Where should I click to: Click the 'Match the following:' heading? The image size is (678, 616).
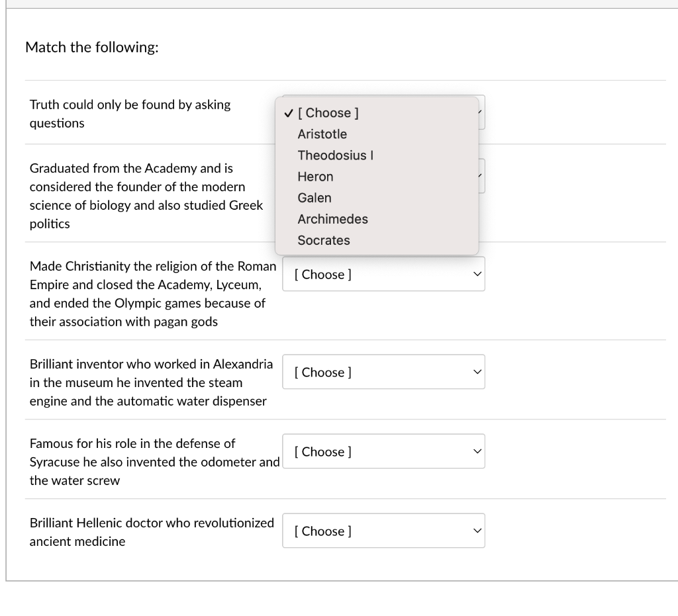click(x=92, y=48)
